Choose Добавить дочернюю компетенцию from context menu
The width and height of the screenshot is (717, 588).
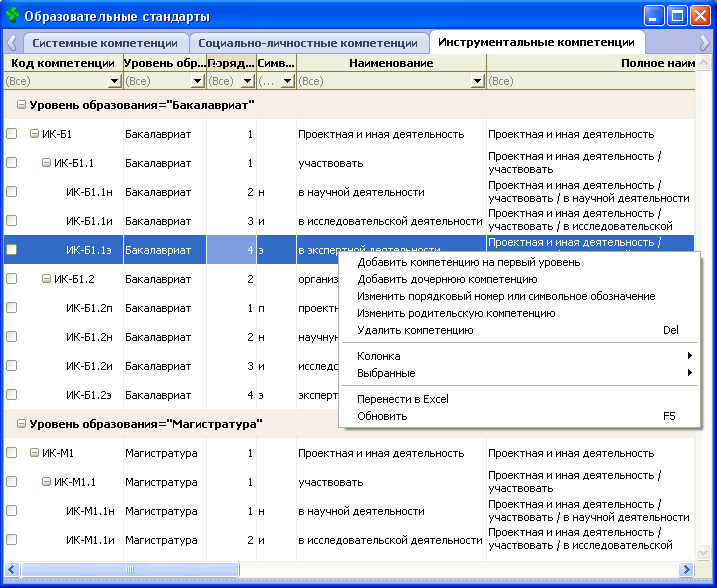point(447,279)
